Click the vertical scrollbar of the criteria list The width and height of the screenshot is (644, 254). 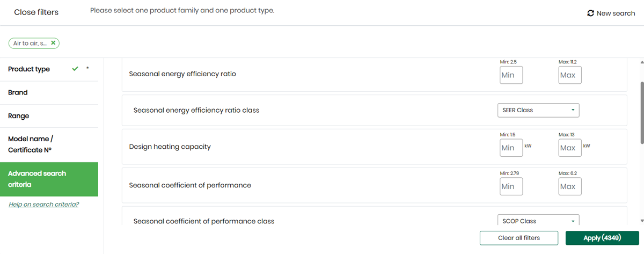click(x=642, y=113)
